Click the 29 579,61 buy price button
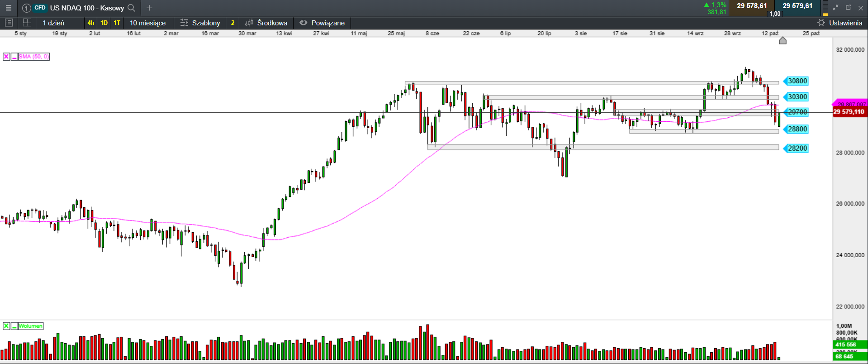This screenshot has width=868, height=364. tap(797, 6)
